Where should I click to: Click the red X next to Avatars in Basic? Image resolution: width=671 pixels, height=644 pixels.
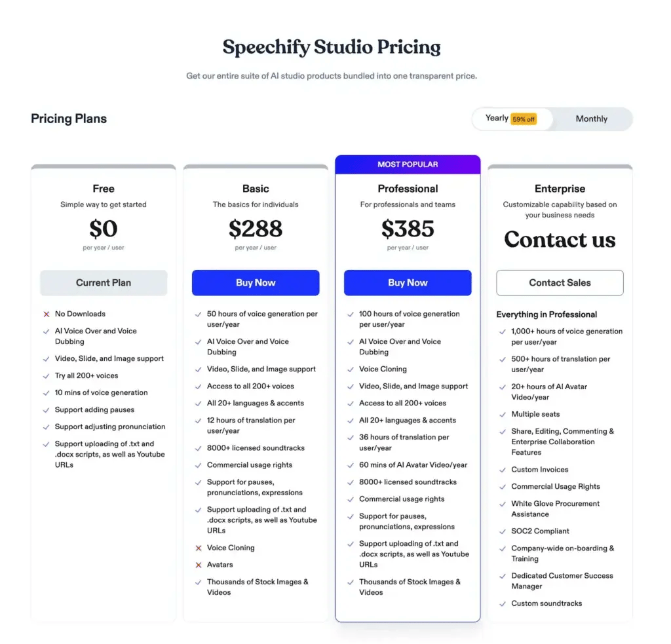199,565
